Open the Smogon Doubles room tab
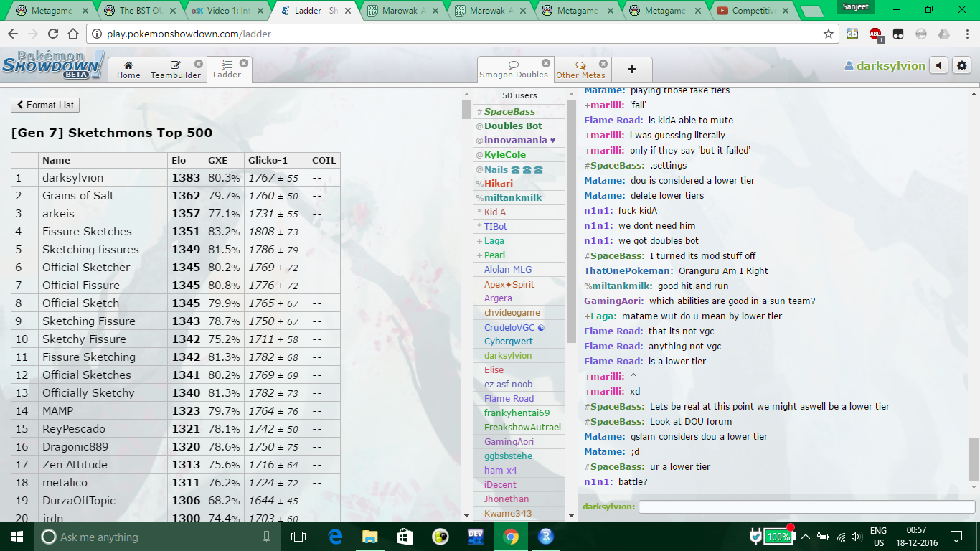This screenshot has width=980, height=551. coord(513,70)
